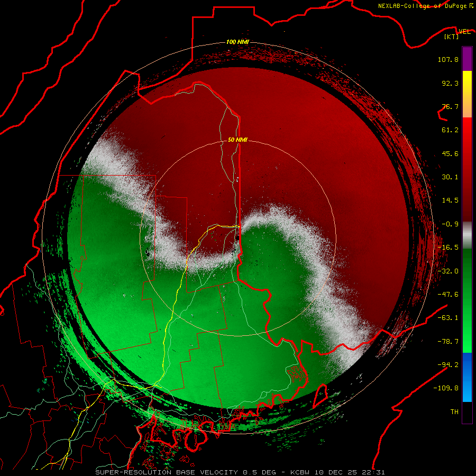Image resolution: width=476 pixels, height=476 pixels.
Task: Click the 30.1 legend value
Action: 450,177
